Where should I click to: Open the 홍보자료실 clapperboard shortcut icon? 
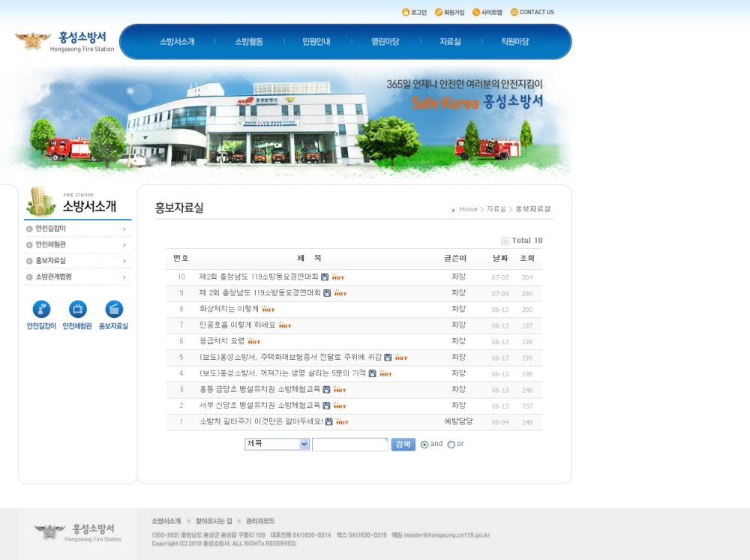(x=114, y=310)
